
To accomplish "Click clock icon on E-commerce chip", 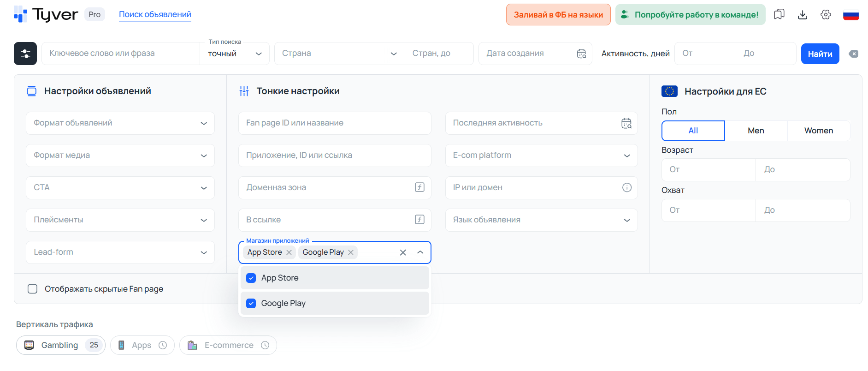I will click(265, 345).
